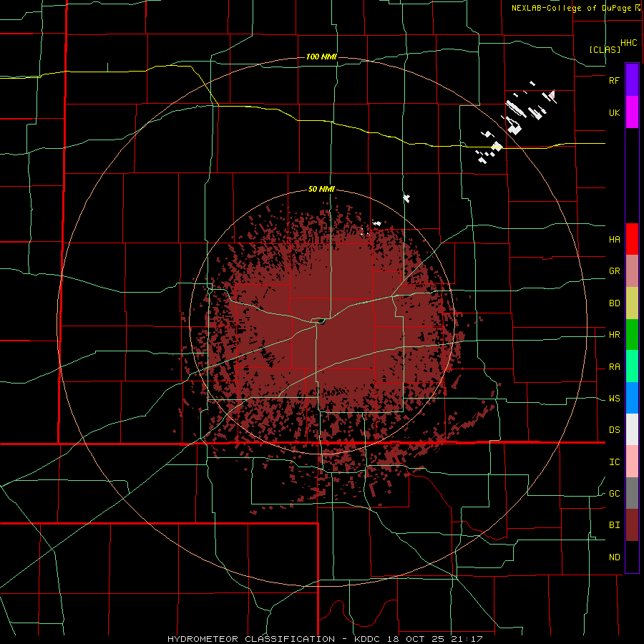Image resolution: width=644 pixels, height=644 pixels.
Task: Click the DS white legend swatch
Action: 632,429
